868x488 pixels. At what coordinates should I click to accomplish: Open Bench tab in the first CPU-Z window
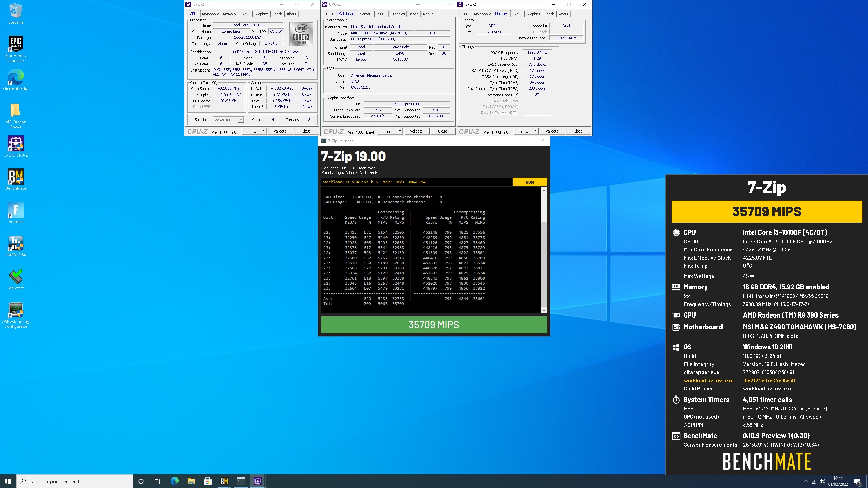(x=277, y=14)
